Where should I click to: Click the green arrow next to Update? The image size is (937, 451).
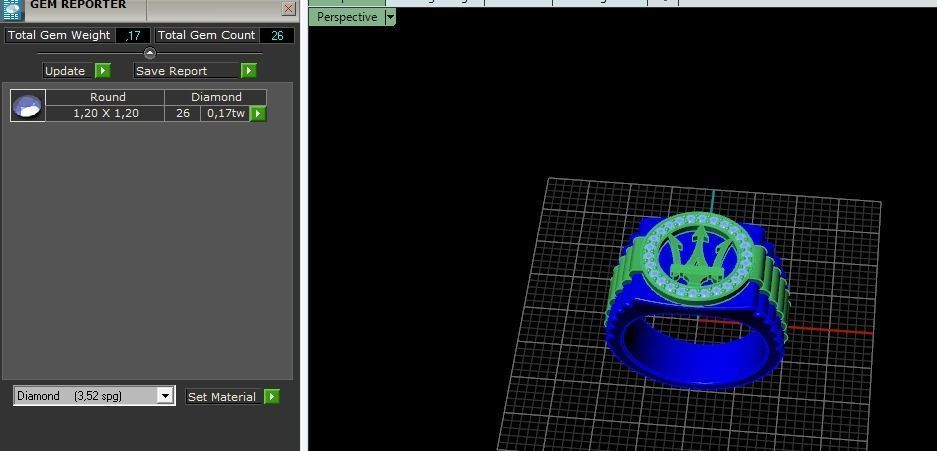pyautogui.click(x=103, y=71)
